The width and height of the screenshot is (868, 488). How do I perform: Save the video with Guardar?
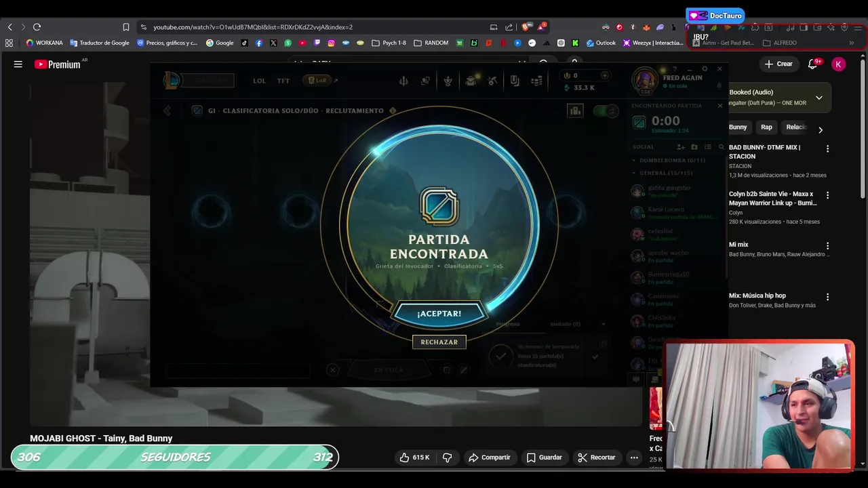tap(545, 457)
